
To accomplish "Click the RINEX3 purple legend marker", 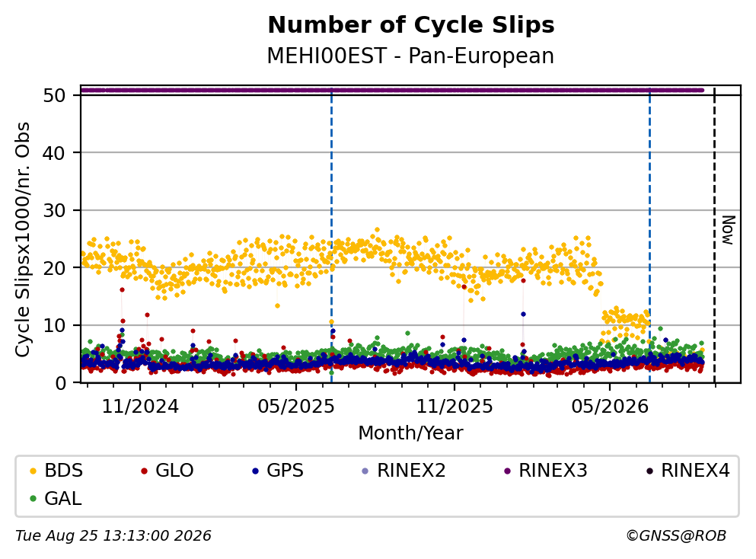I will click(x=507, y=471).
